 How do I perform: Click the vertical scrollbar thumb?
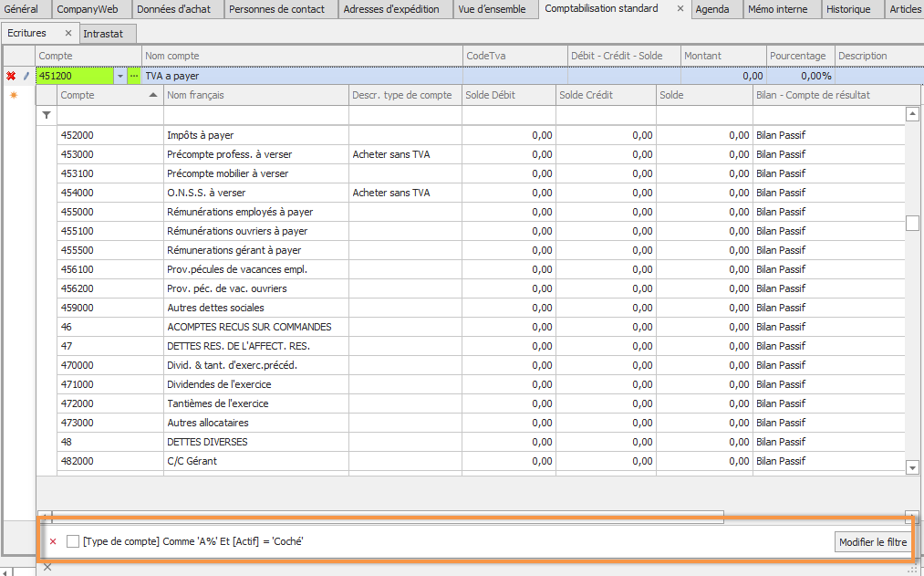click(x=912, y=223)
